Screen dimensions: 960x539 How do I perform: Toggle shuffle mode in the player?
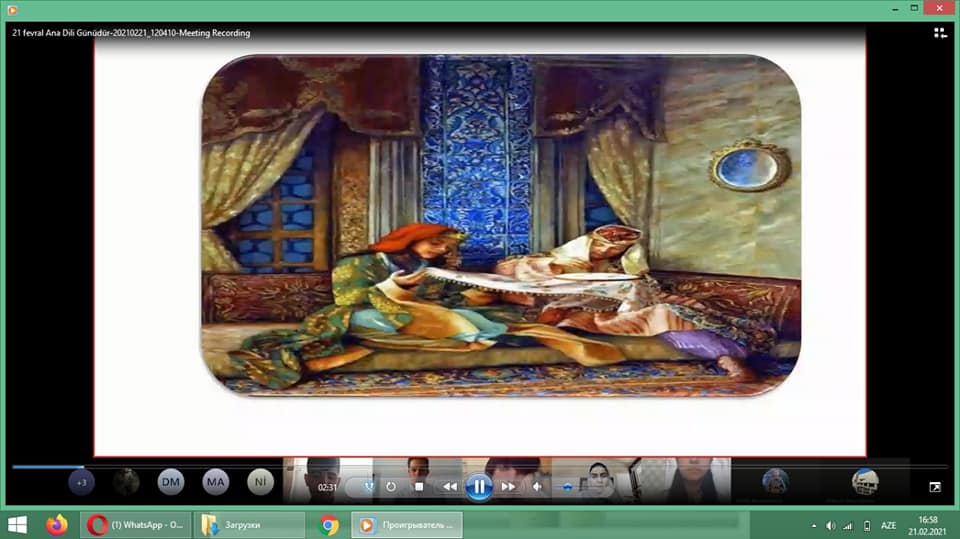pos(368,487)
